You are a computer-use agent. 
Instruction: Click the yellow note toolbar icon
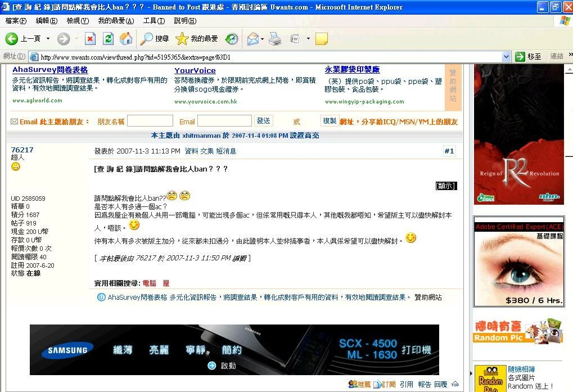click(322, 38)
